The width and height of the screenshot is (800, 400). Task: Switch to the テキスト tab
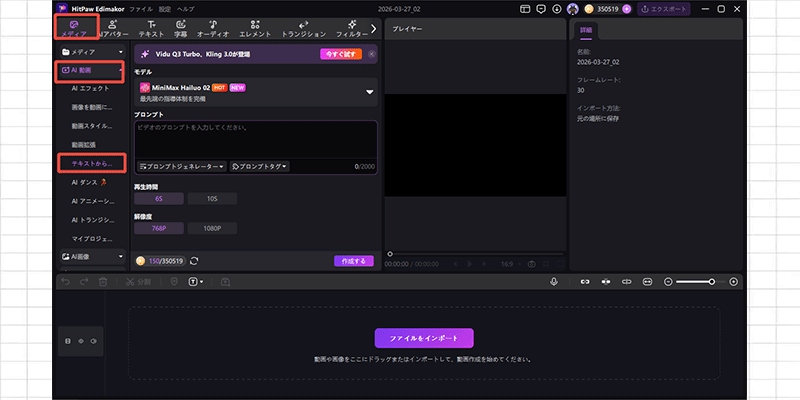point(152,29)
